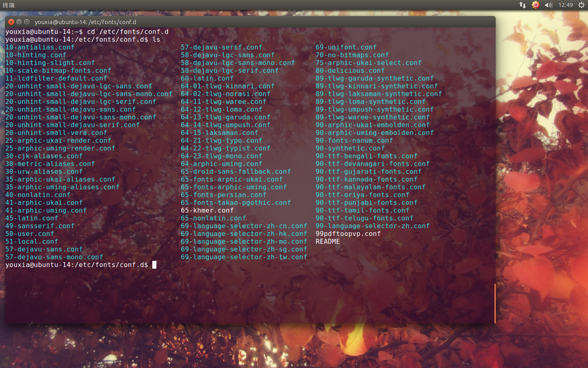Click the 11-lcdfilter-default.conf entry

click(x=56, y=79)
